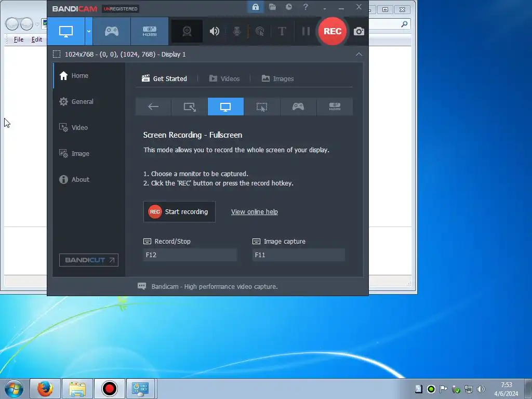Image resolution: width=532 pixels, height=399 pixels.
Task: Select the gamepad mode icon in Get Started
Action: tap(298, 107)
